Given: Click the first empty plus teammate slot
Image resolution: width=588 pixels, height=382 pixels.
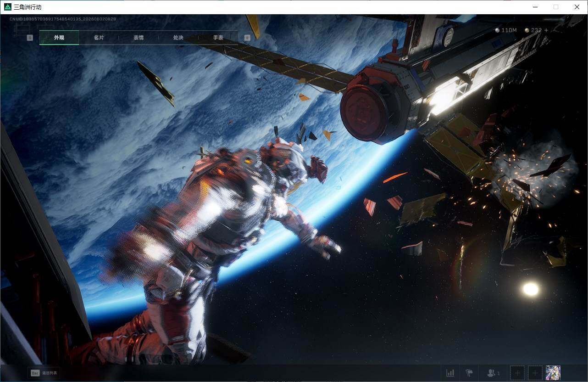Looking at the screenshot, I should click(x=517, y=373).
